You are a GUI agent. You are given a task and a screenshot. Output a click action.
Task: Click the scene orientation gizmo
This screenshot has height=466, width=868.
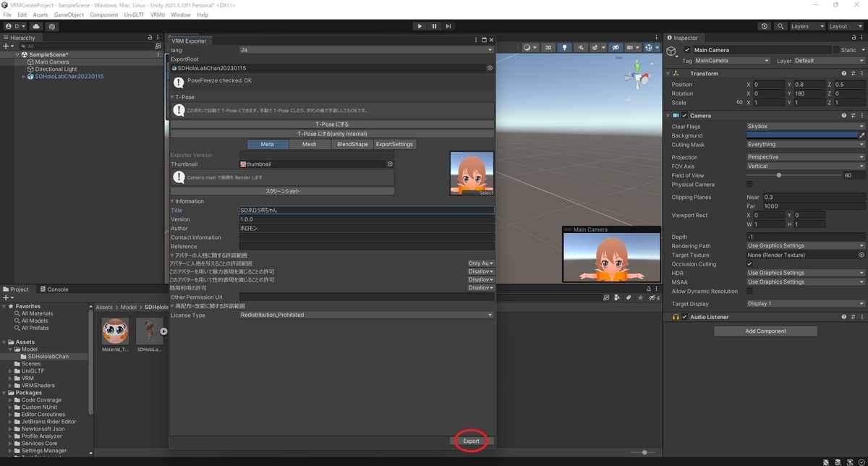click(638, 75)
